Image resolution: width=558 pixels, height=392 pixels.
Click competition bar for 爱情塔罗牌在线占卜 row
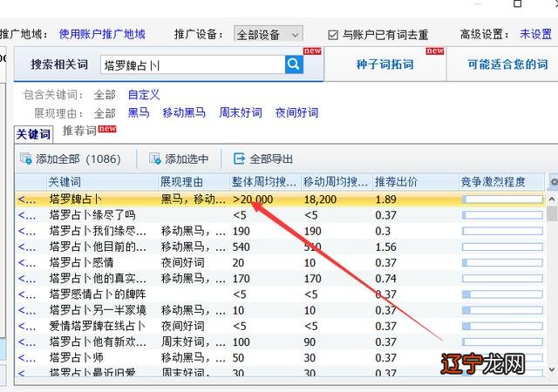[x=502, y=326]
